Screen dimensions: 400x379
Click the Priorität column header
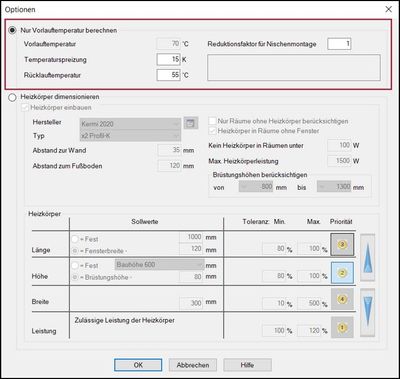341,222
